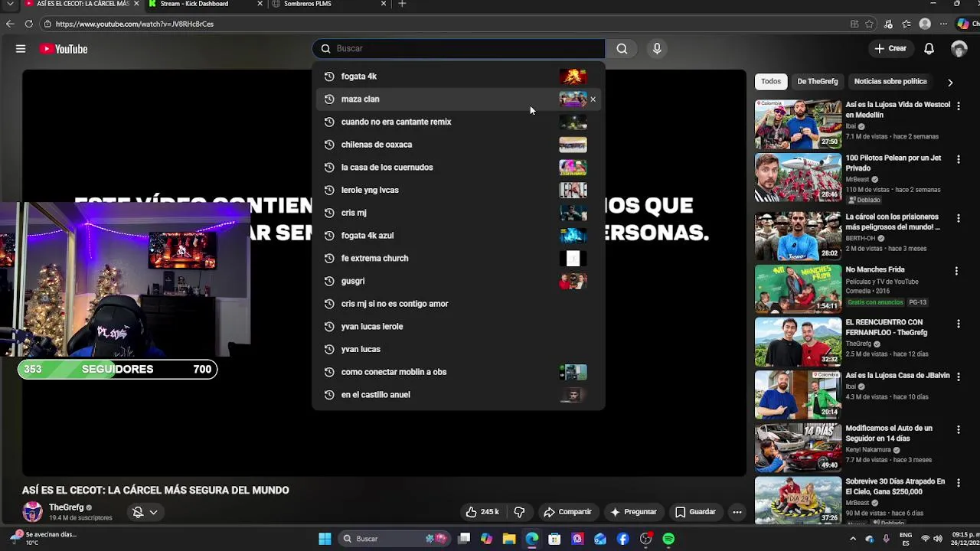Open 'Así es la Lujosa Casa de JBalvin' title
This screenshot has width=980, height=551.
[897, 376]
